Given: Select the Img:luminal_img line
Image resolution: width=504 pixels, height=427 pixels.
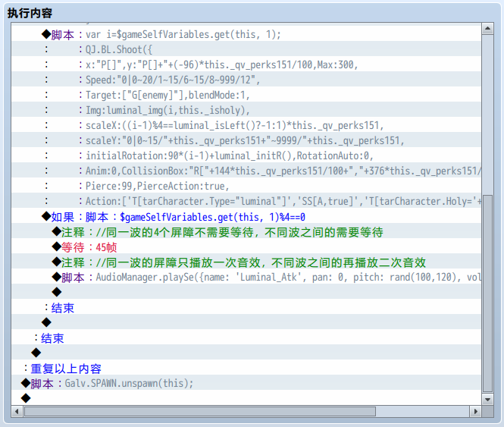Looking at the screenshot, I should coord(246,110).
